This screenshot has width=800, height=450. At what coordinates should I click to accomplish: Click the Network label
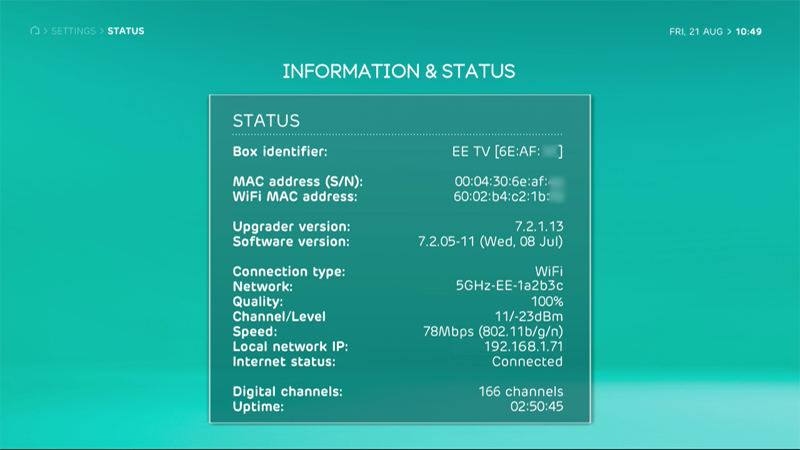click(263, 286)
